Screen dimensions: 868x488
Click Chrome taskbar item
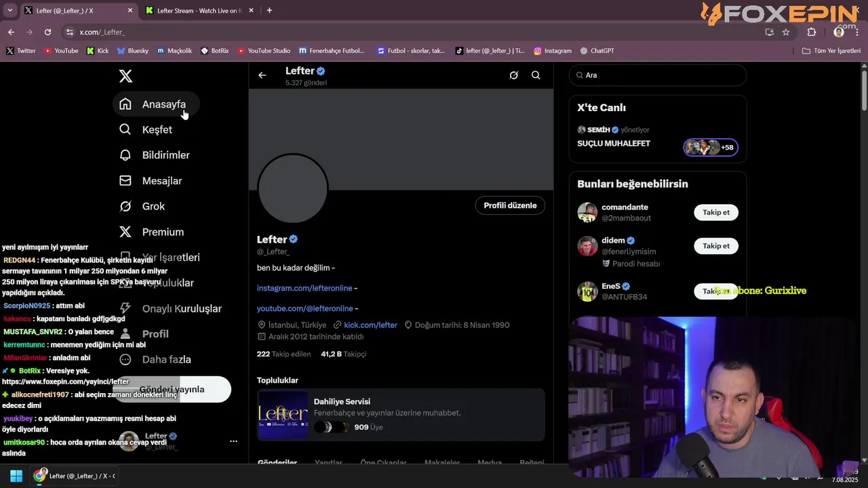(75, 476)
